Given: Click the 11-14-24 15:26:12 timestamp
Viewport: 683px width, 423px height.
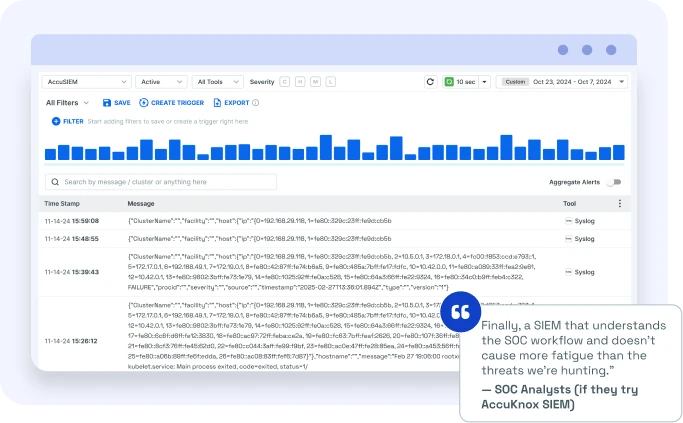Looking at the screenshot, I should [x=71, y=341].
